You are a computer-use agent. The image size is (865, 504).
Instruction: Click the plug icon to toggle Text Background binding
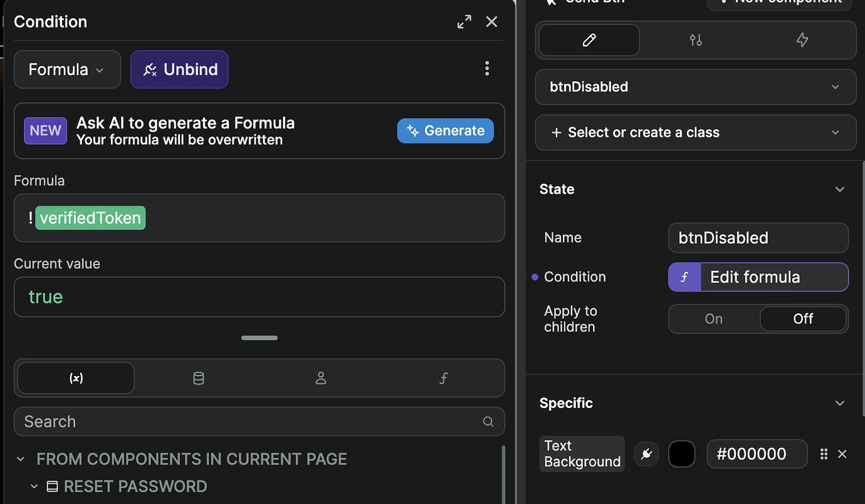[646, 454]
